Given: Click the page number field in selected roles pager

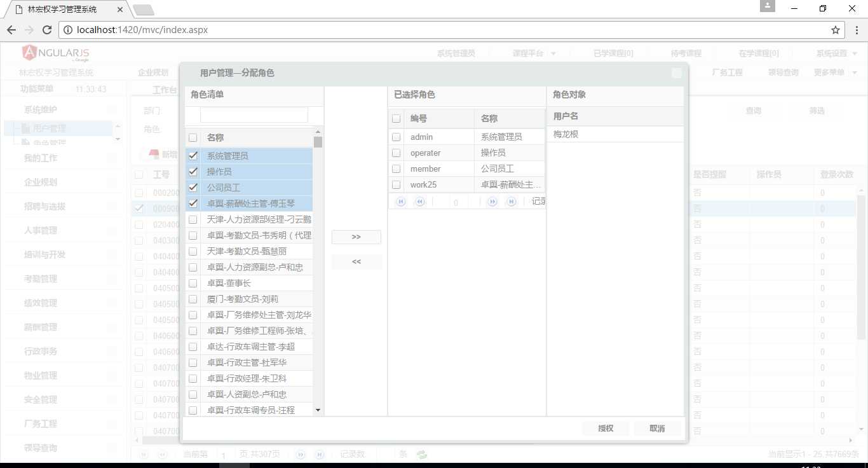Looking at the screenshot, I should coord(456,202).
